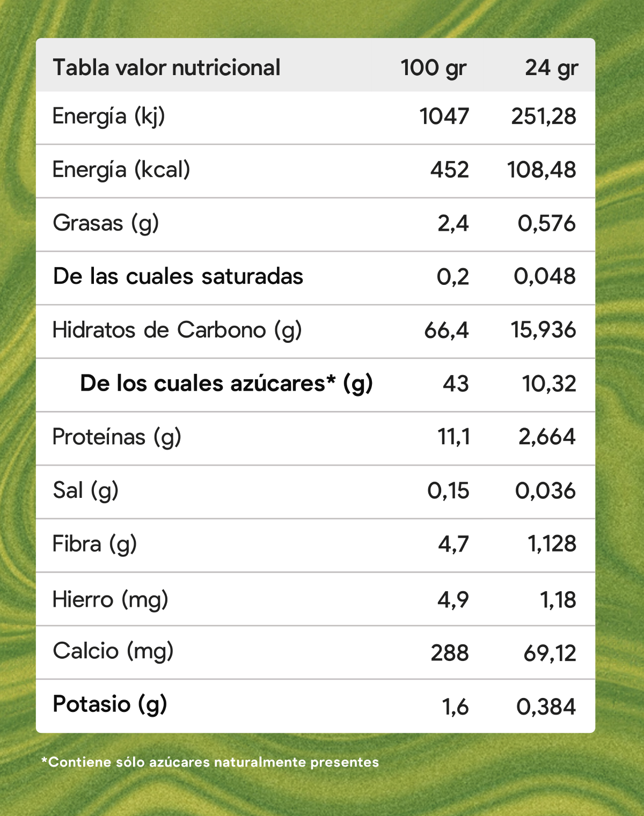Click "De los cuales azúcares* (g)" label
Viewport: 644px width, 816px height.
[226, 384]
